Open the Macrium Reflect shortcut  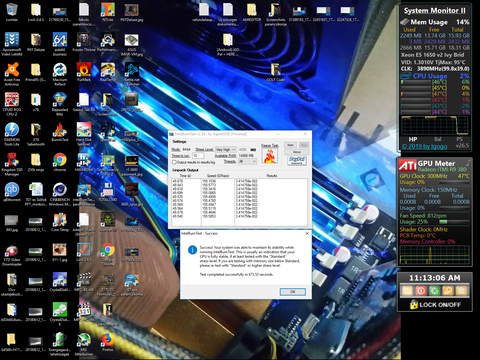click(x=60, y=74)
